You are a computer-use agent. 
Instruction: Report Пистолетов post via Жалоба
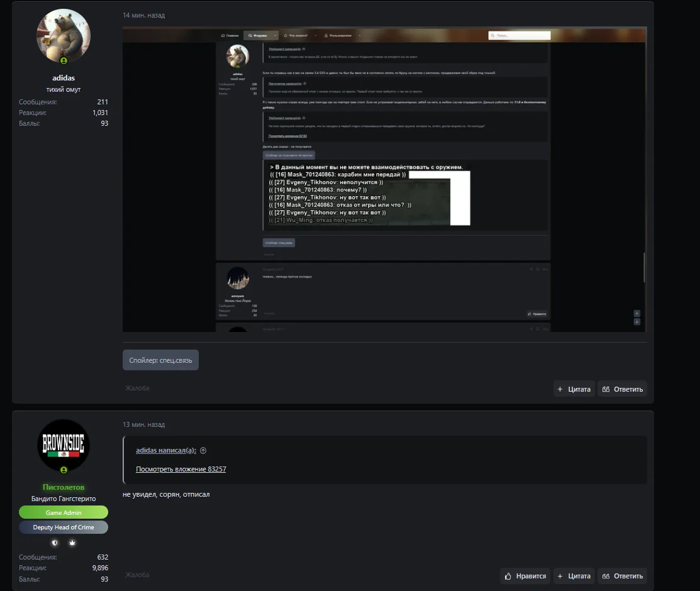tap(137, 575)
